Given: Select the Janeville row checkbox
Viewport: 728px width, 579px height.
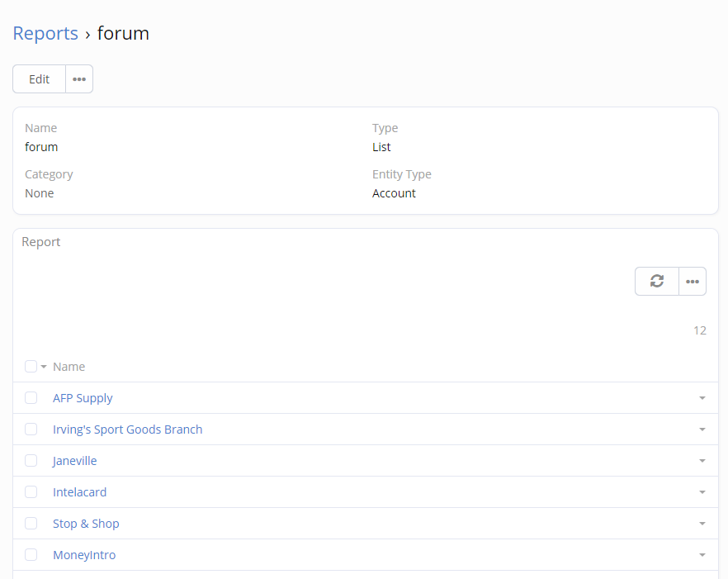Looking at the screenshot, I should [31, 461].
